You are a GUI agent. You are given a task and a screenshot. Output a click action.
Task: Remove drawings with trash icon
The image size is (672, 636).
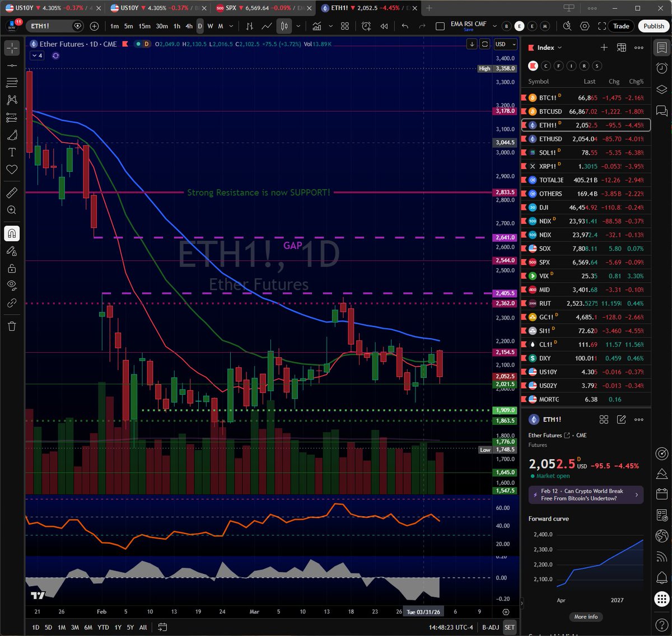coord(12,326)
